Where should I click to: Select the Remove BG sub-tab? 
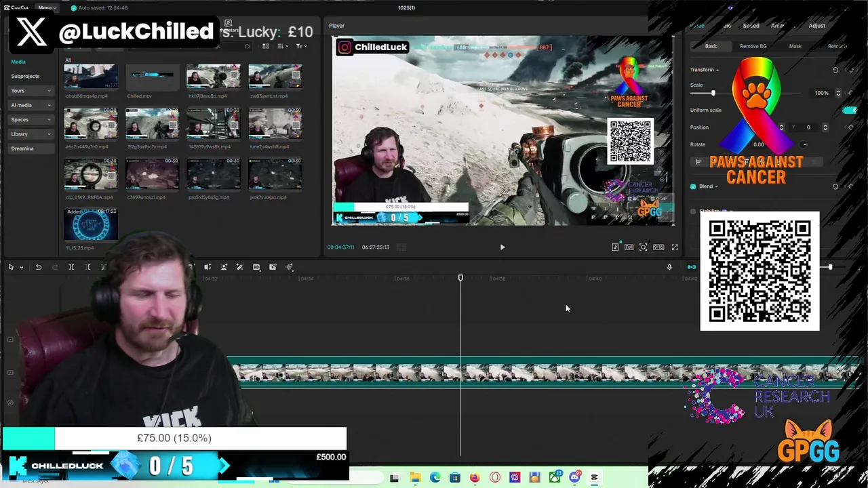[x=753, y=46]
